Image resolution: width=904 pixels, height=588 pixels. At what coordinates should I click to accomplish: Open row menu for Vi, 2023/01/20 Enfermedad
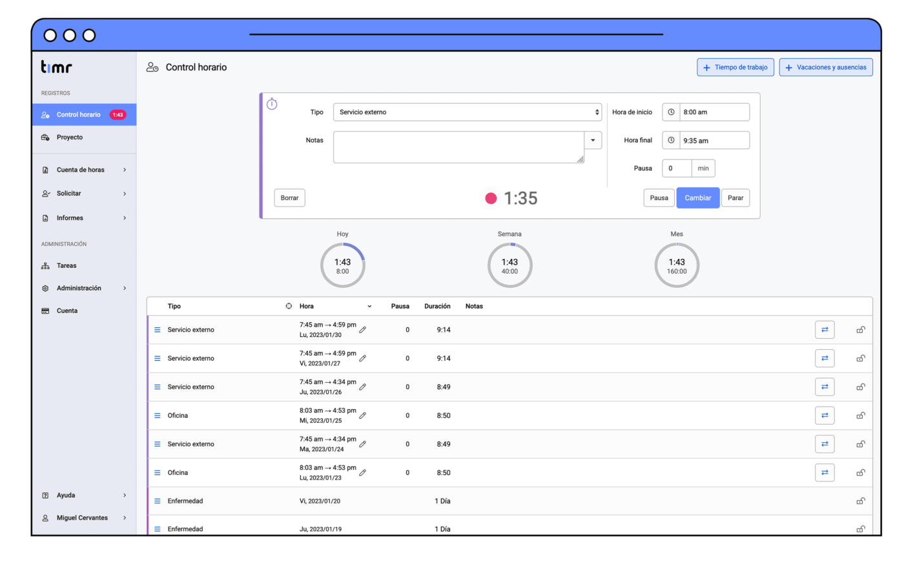158,501
